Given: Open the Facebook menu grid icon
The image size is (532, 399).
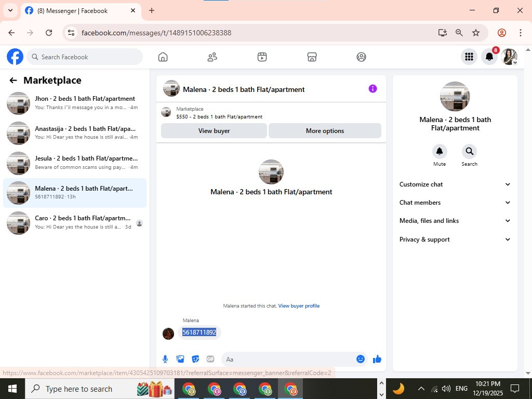Looking at the screenshot, I should pyautogui.click(x=469, y=57).
